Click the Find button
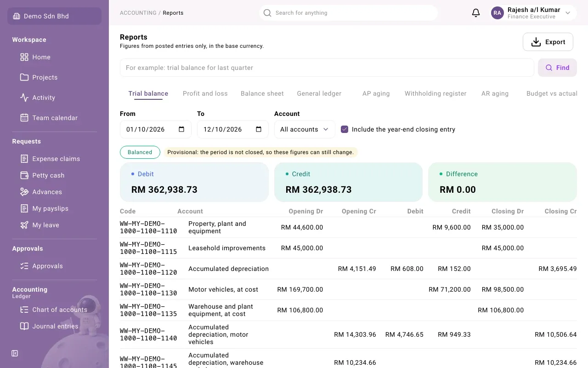 tap(557, 68)
